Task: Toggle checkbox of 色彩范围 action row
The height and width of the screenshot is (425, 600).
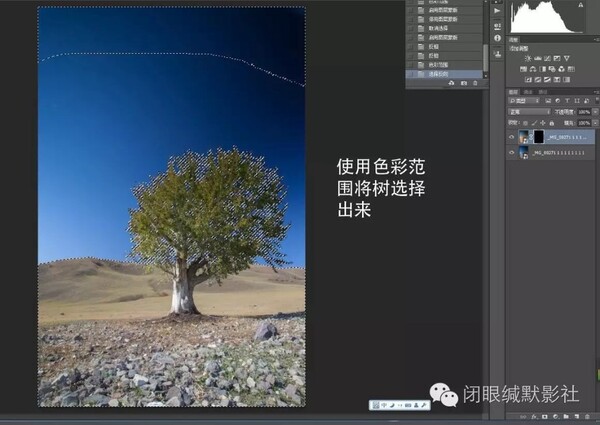Action: [x=410, y=65]
